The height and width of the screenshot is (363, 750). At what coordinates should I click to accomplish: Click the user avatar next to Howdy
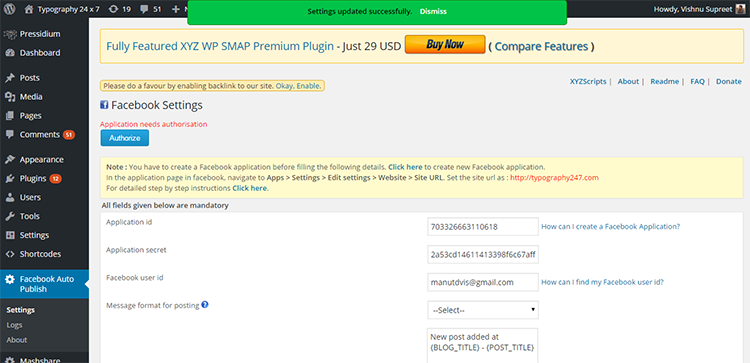pos(740,9)
